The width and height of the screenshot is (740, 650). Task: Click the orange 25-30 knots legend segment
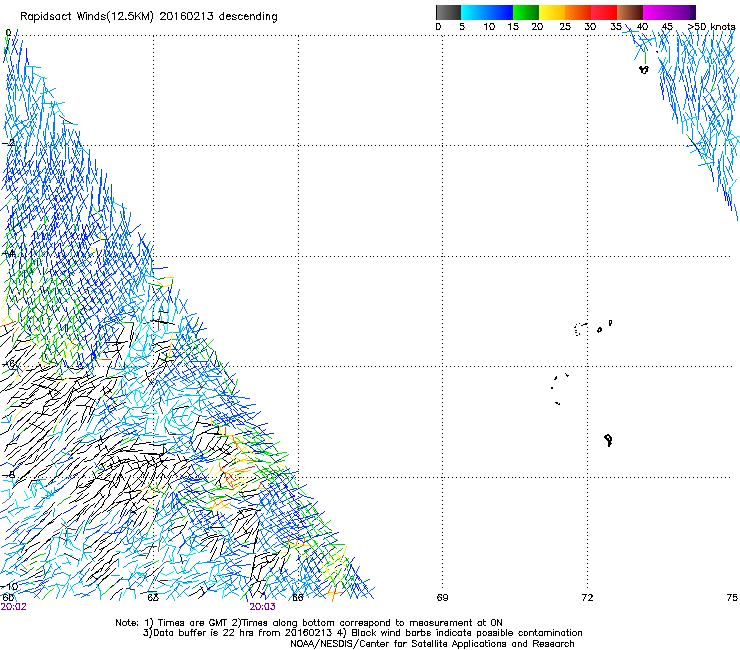(578, 12)
